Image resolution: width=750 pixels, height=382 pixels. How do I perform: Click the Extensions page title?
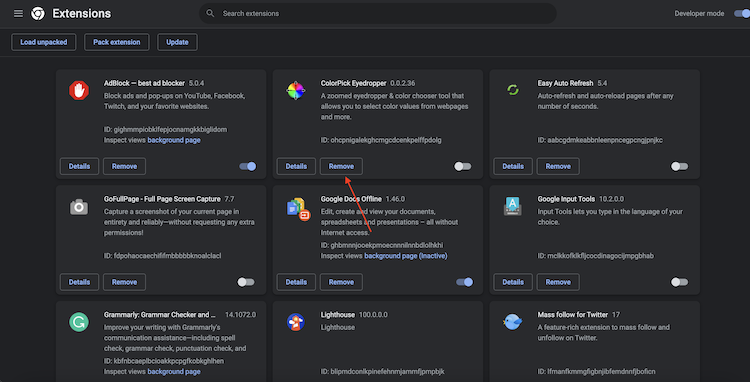(82, 13)
